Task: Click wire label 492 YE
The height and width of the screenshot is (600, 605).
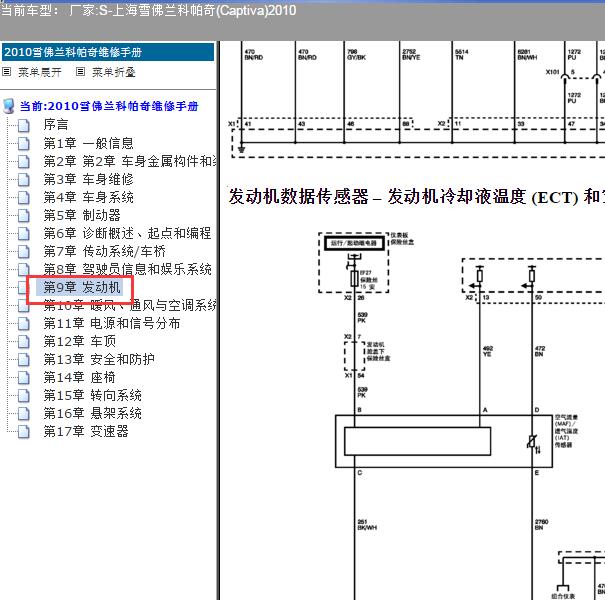Action: click(x=487, y=351)
